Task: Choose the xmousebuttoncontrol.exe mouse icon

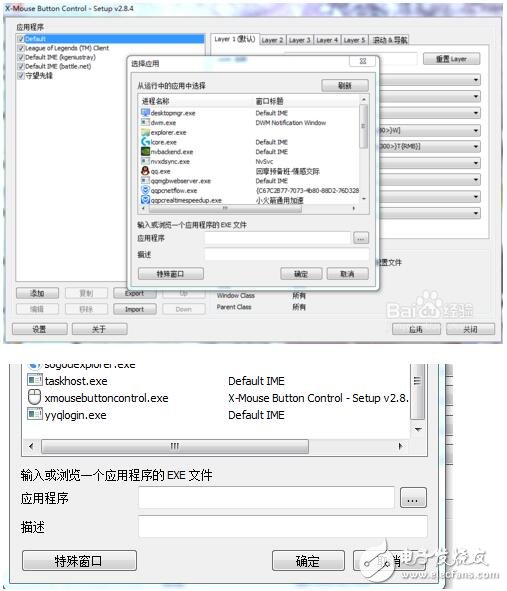Action: pyautogui.click(x=35, y=397)
